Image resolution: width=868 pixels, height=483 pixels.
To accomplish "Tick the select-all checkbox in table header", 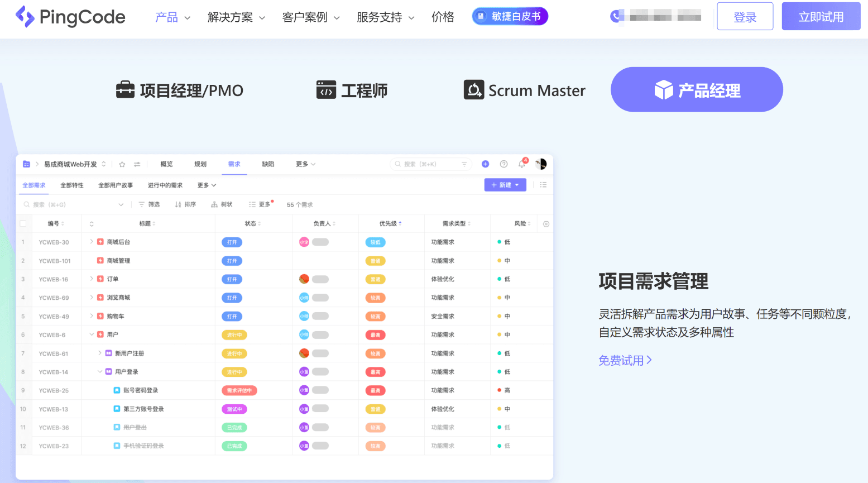I will (23, 224).
